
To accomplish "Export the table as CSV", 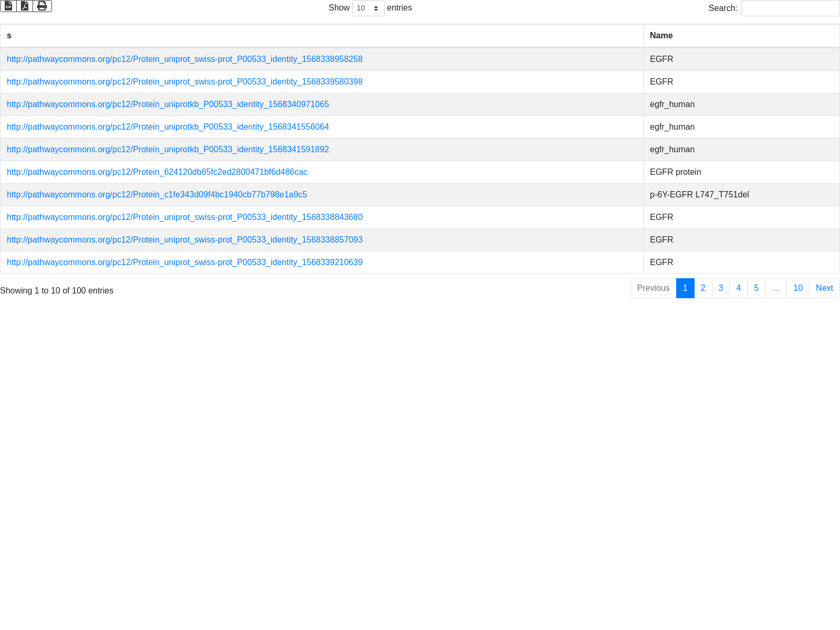I will point(8,6).
